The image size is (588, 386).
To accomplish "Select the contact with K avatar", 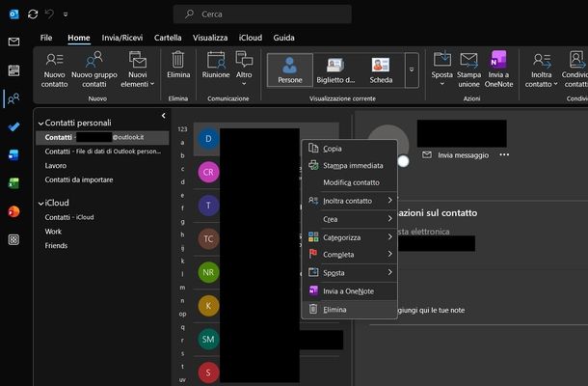I will (208, 306).
